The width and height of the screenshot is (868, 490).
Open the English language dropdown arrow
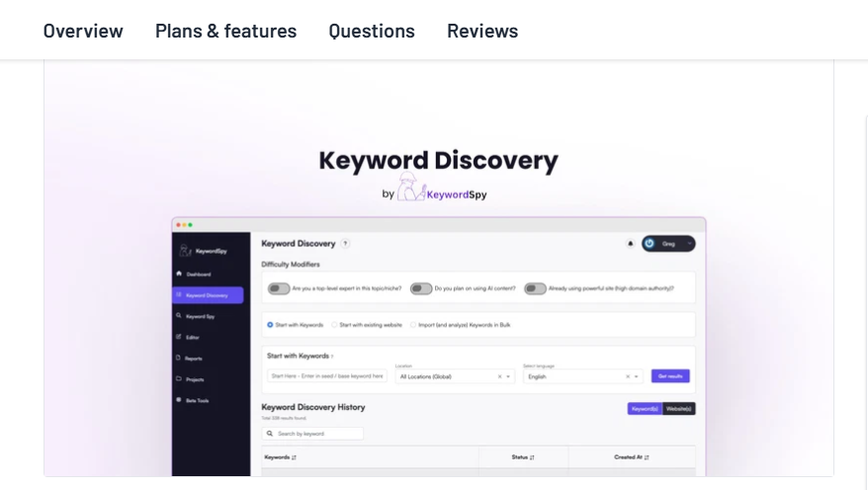(x=637, y=376)
